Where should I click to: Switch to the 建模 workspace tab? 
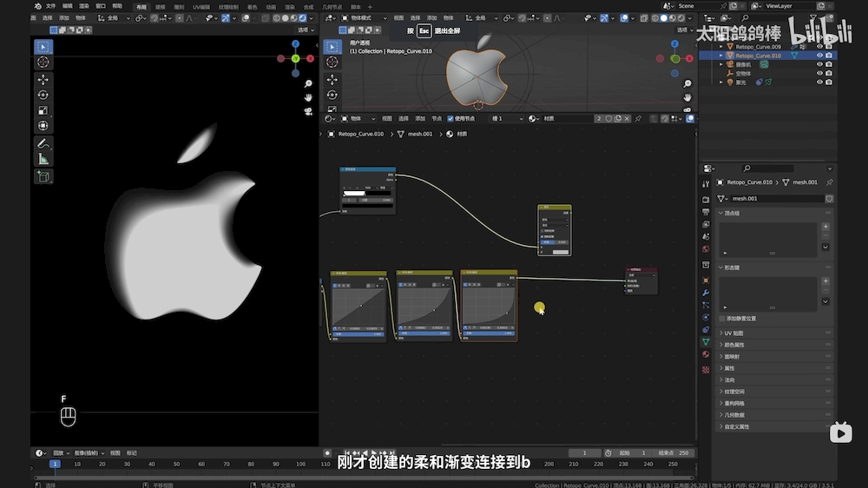[x=160, y=7]
